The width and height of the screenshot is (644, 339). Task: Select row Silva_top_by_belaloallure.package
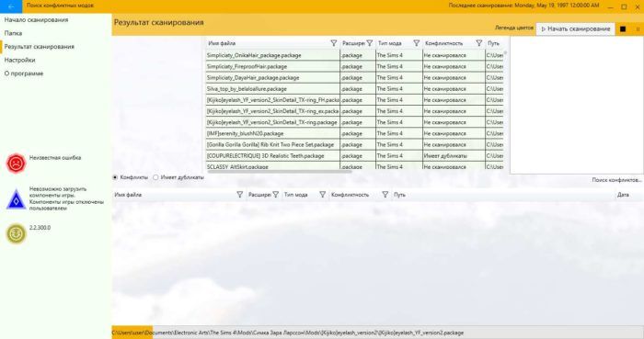pos(354,88)
